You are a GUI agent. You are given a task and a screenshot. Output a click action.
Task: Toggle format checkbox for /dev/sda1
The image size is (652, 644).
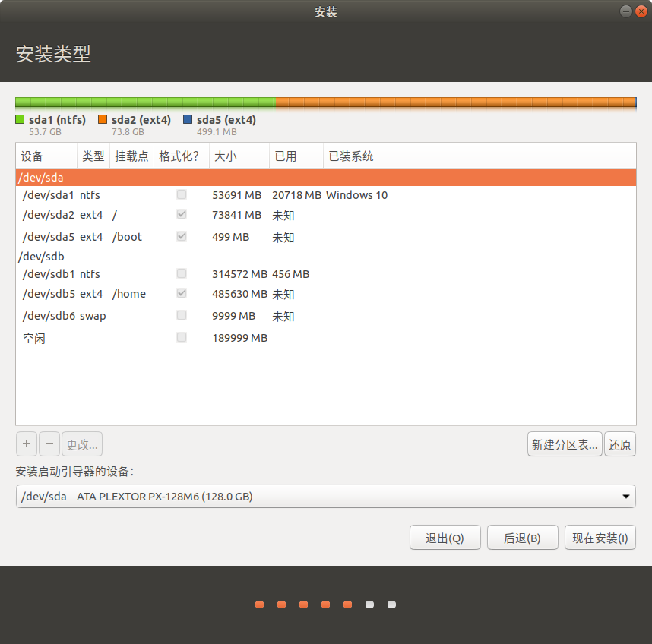[182, 194]
